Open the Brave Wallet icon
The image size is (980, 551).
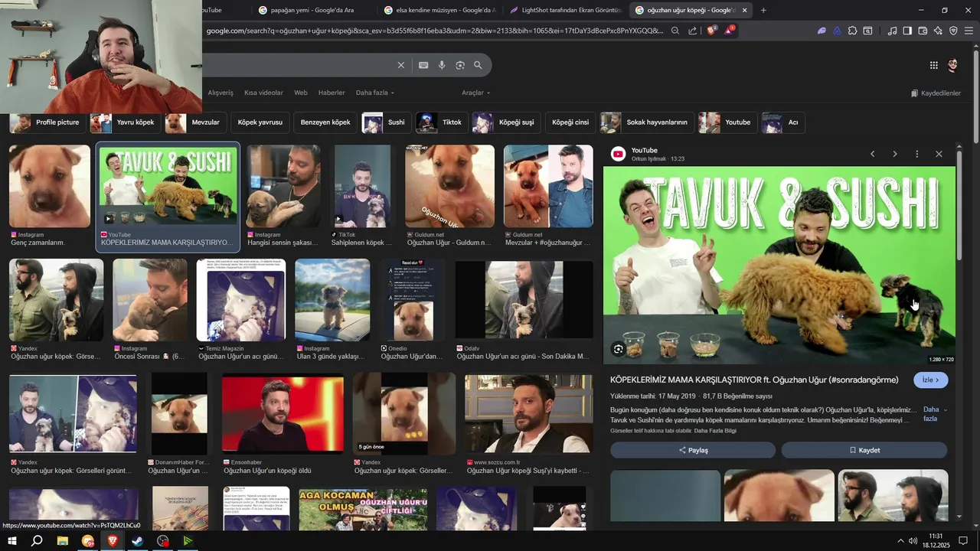click(x=923, y=31)
